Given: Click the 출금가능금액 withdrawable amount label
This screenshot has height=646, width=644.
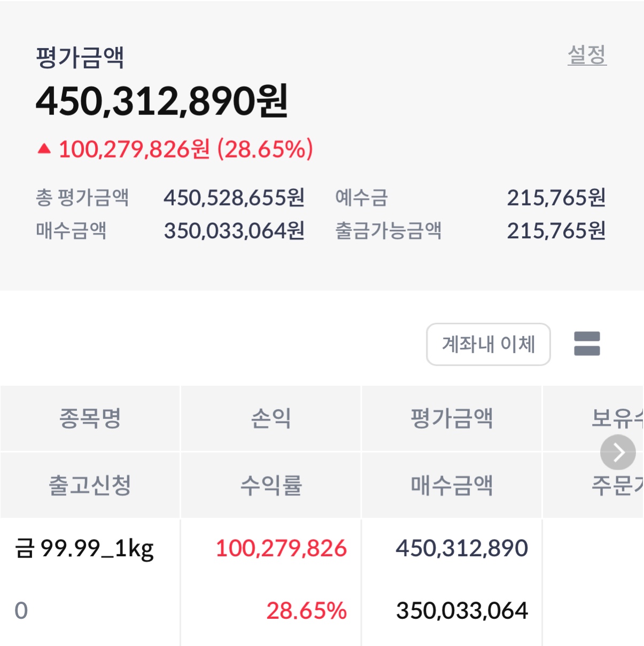Looking at the screenshot, I should (x=388, y=231).
